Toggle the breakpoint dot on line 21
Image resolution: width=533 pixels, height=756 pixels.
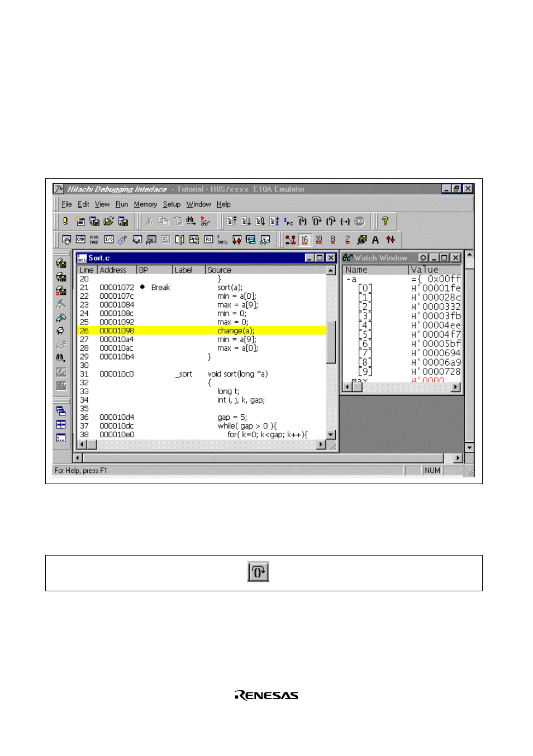142,287
